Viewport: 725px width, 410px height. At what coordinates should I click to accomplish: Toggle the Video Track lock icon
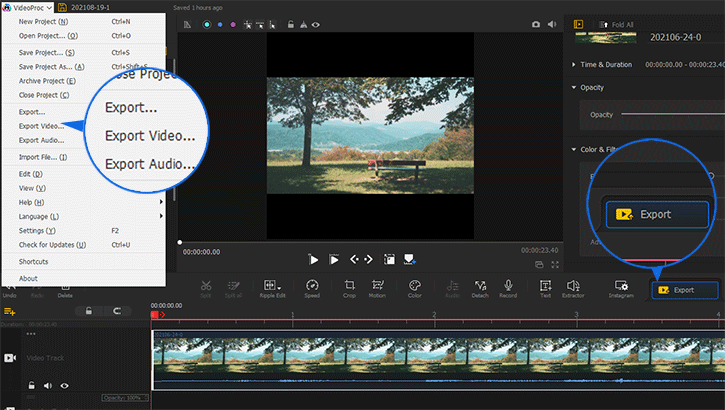click(31, 385)
